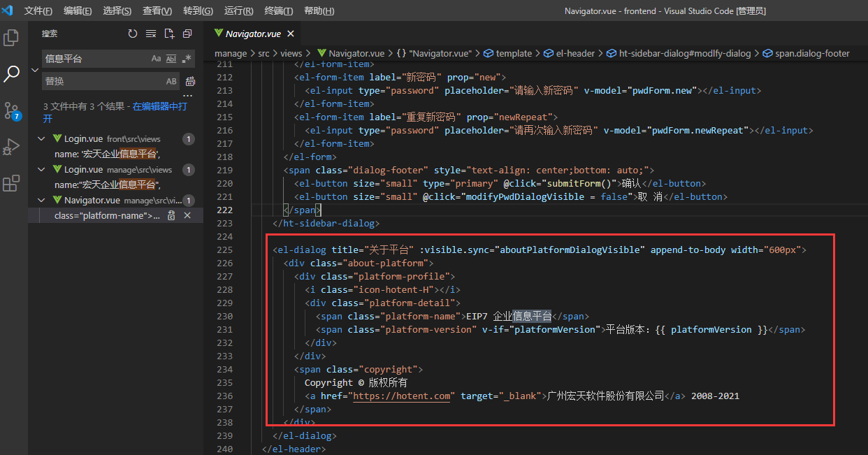
Task: Open Source Control view with 7 changes
Action: [x=11, y=110]
